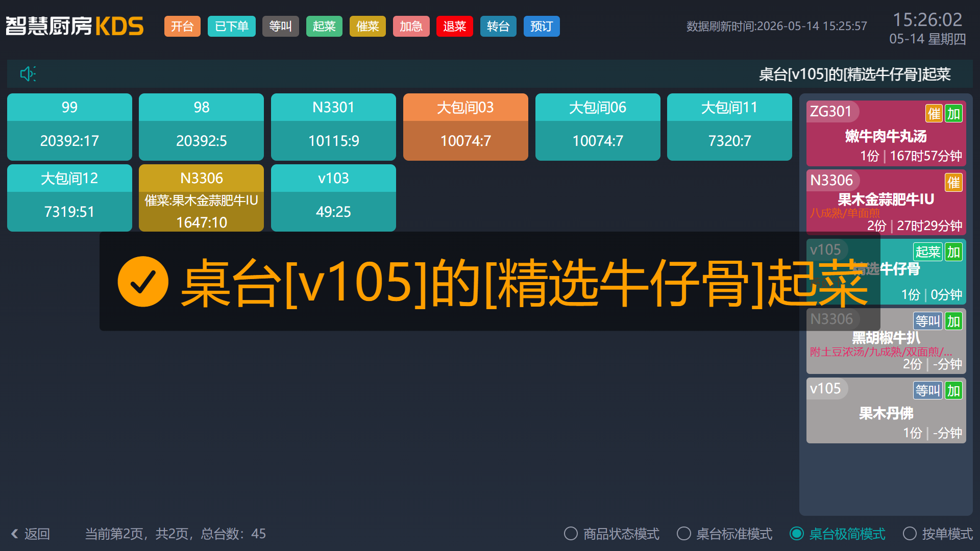Open table v103 card
This screenshot has height=551, width=980.
[x=333, y=198]
